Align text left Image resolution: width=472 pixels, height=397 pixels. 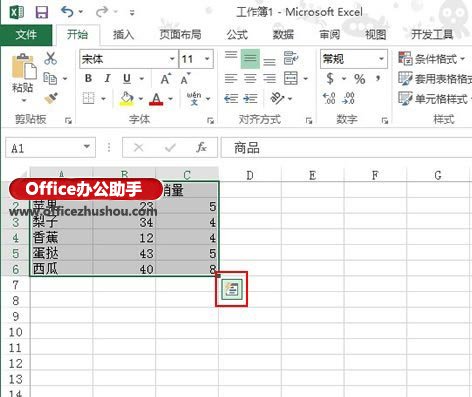231,79
